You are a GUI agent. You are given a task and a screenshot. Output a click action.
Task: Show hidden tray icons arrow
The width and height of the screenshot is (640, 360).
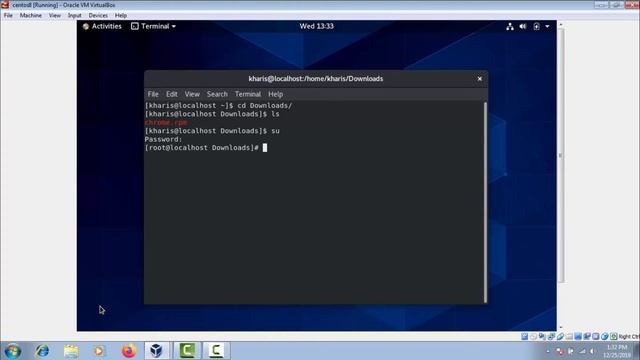[548, 351]
